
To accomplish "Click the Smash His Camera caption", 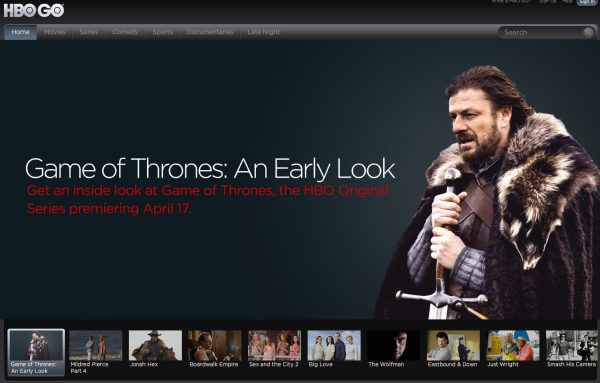I will point(572,364).
